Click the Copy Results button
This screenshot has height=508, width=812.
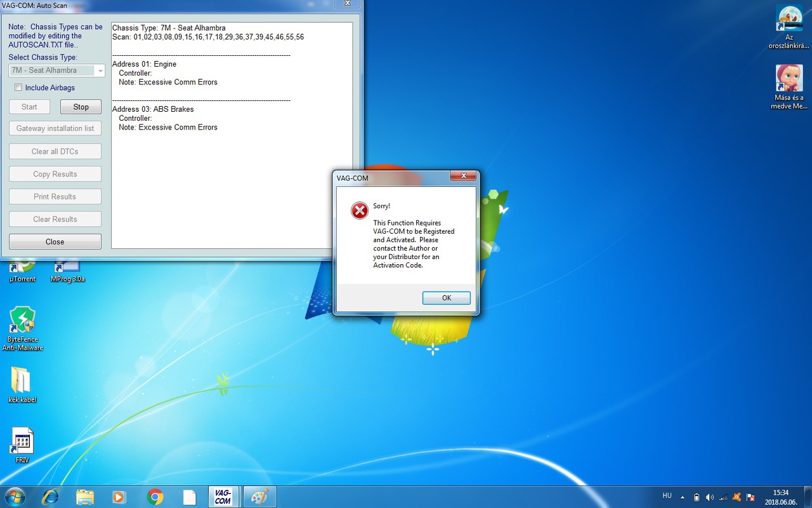55,174
